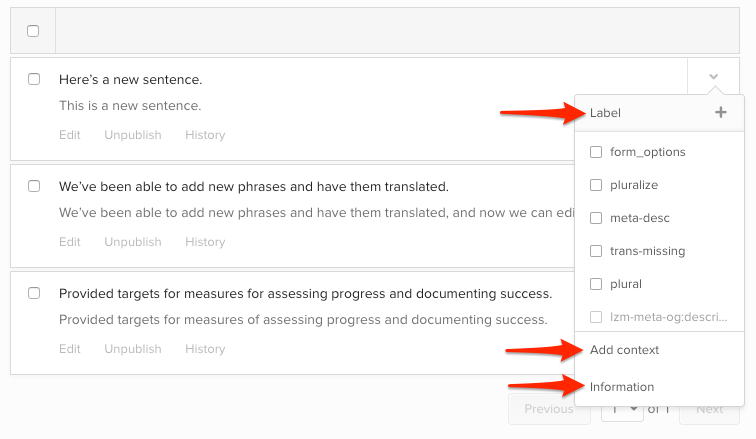756x439 pixels.
Task: Select the "Here's a new sentence" row checkbox
Action: (34, 79)
